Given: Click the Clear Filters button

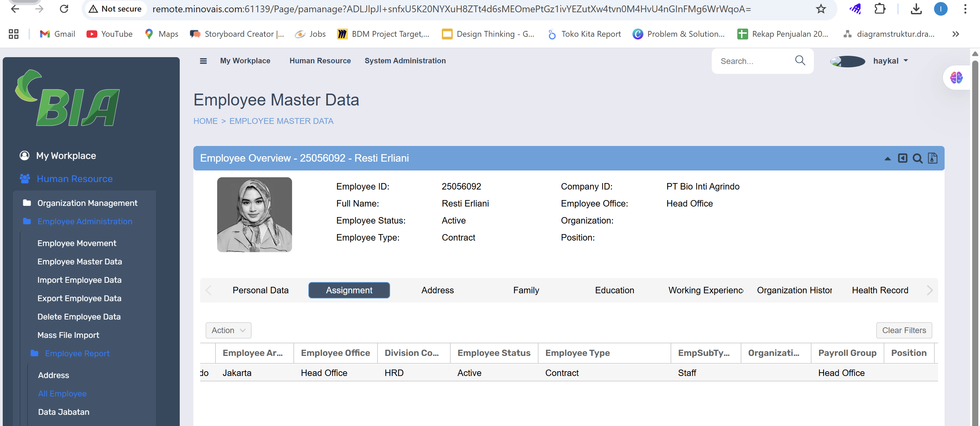Looking at the screenshot, I should [904, 330].
